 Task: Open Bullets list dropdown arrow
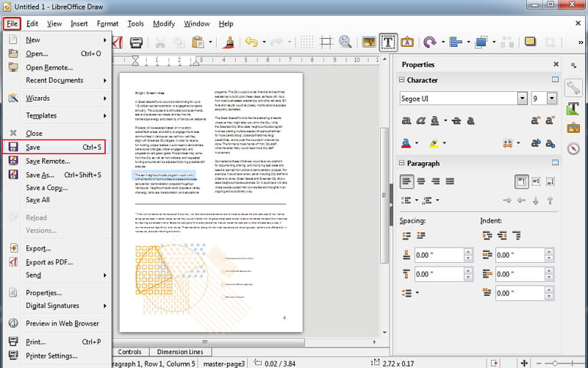(417, 201)
